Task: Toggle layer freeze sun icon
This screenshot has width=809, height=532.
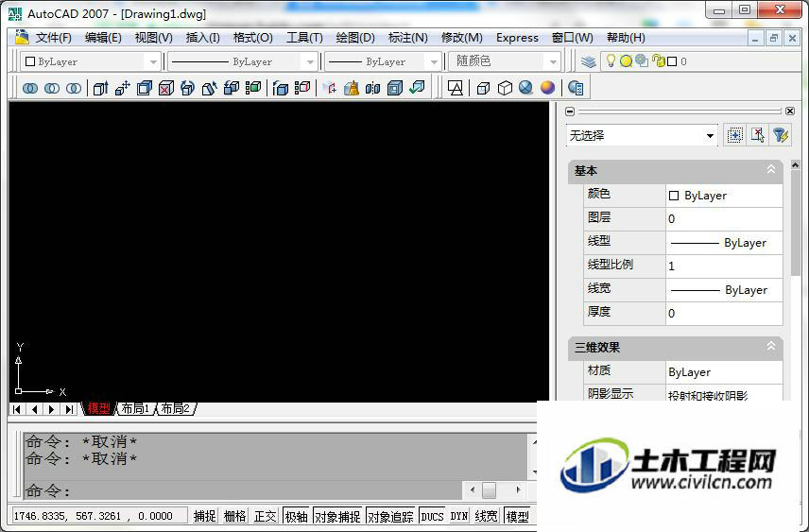Action: click(x=626, y=61)
